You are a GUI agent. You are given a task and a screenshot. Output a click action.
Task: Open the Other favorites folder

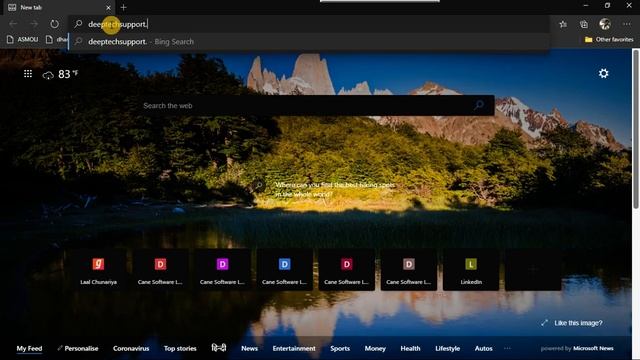(x=609, y=40)
